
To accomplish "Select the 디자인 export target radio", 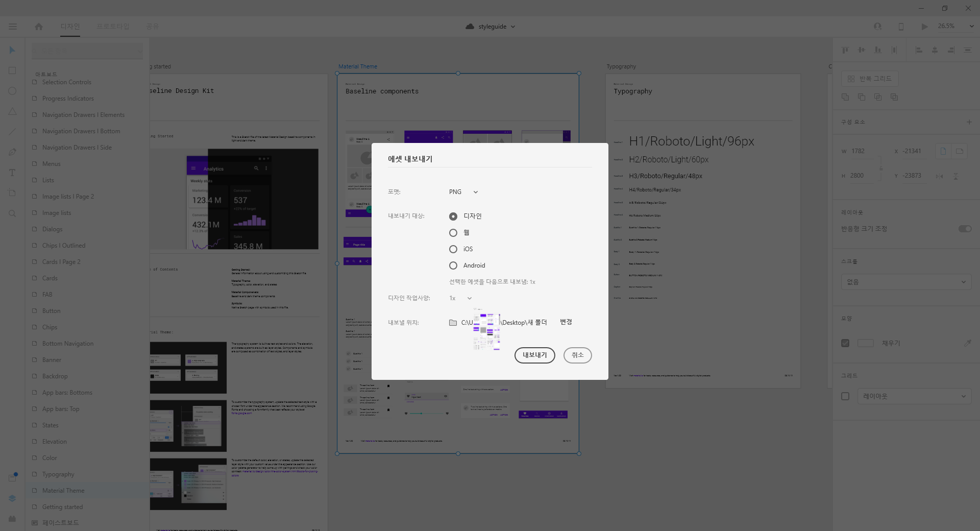I will pos(453,216).
